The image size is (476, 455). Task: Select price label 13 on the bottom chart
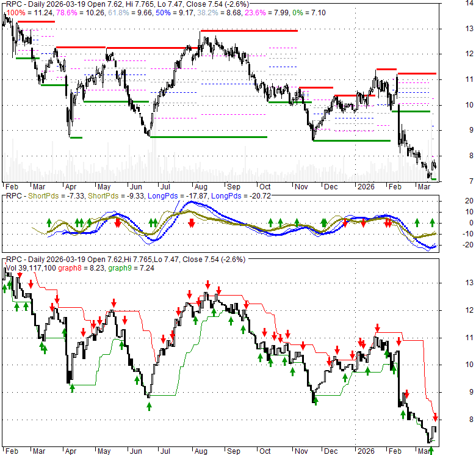pyautogui.click(x=469, y=283)
